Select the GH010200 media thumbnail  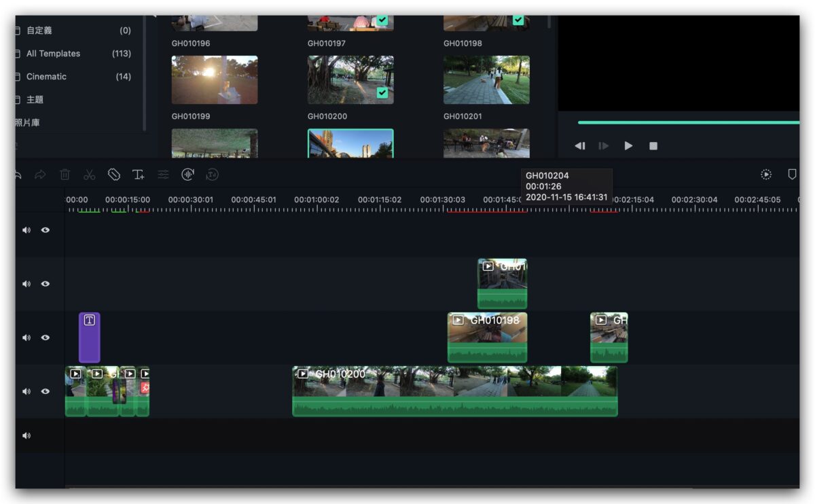(x=350, y=80)
